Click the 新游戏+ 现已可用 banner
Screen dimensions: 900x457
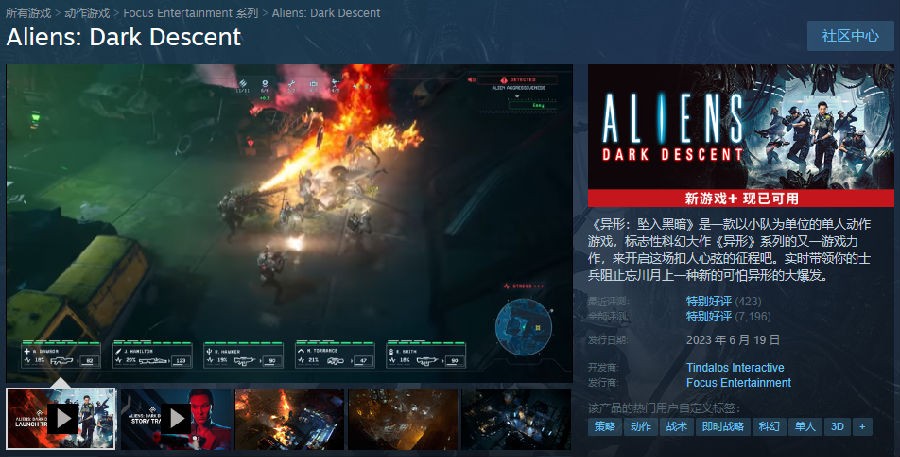click(x=740, y=199)
